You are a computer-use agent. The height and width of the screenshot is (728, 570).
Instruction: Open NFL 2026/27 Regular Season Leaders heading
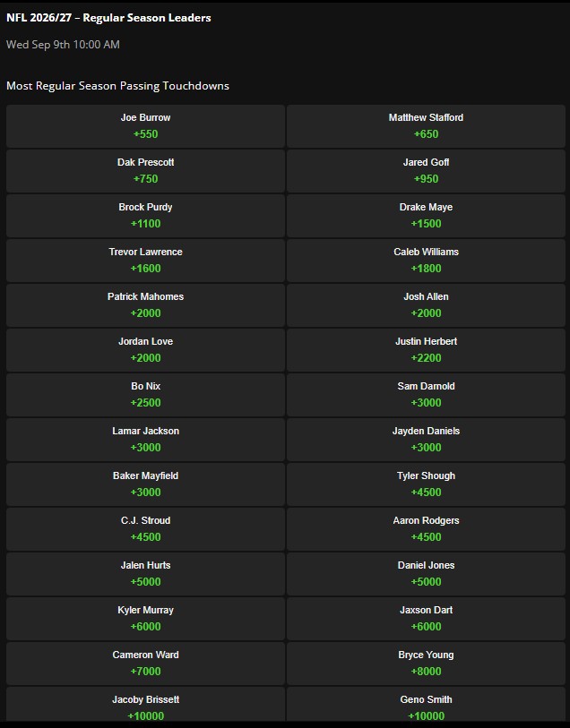click(x=108, y=18)
